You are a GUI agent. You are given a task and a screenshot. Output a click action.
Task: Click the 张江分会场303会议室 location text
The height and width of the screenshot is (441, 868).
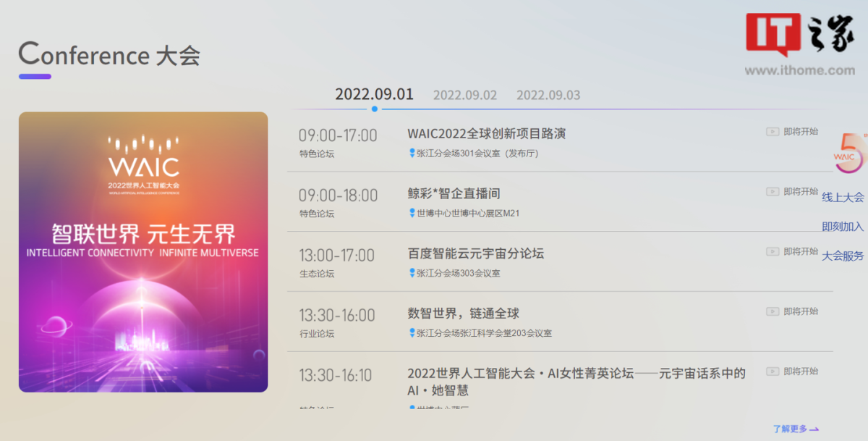coord(459,274)
